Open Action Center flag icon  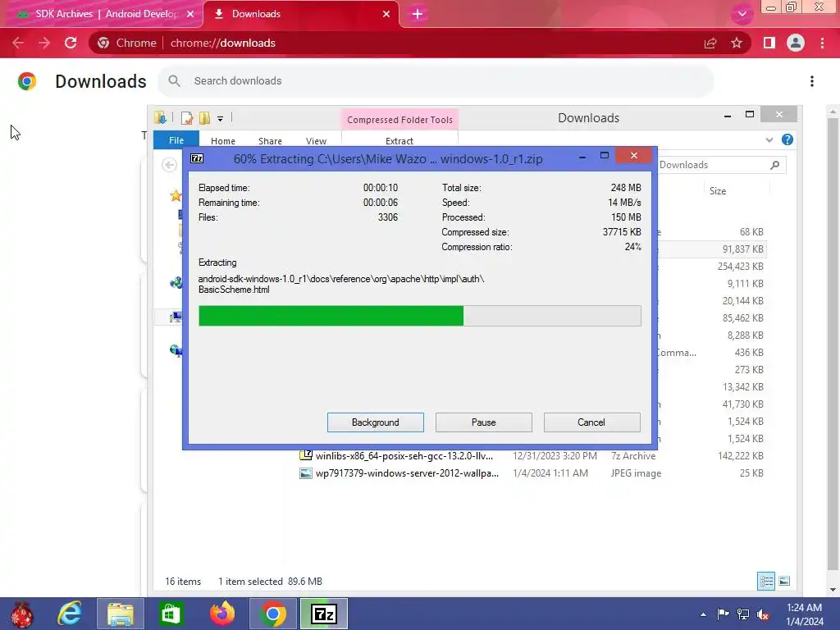coord(723,614)
